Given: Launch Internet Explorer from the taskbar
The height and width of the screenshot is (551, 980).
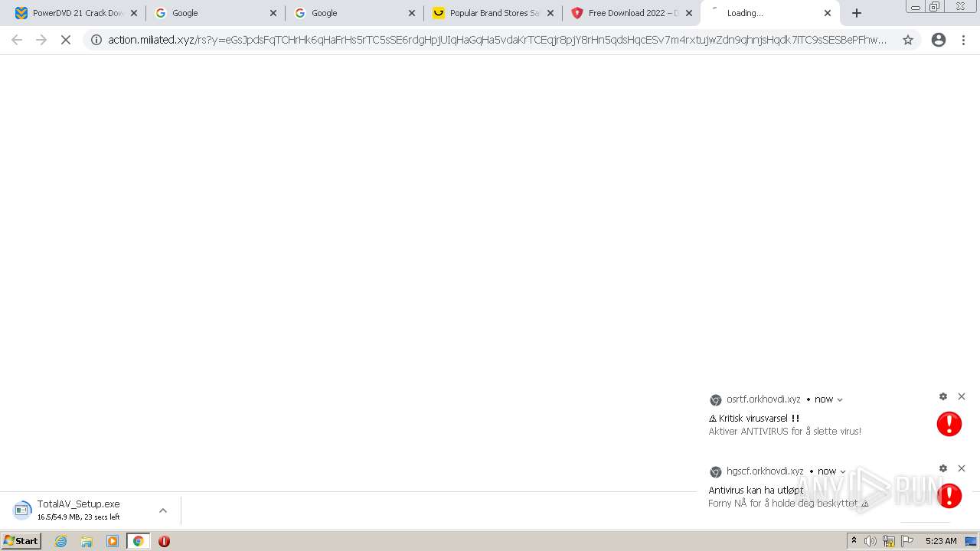Looking at the screenshot, I should pos(60,541).
